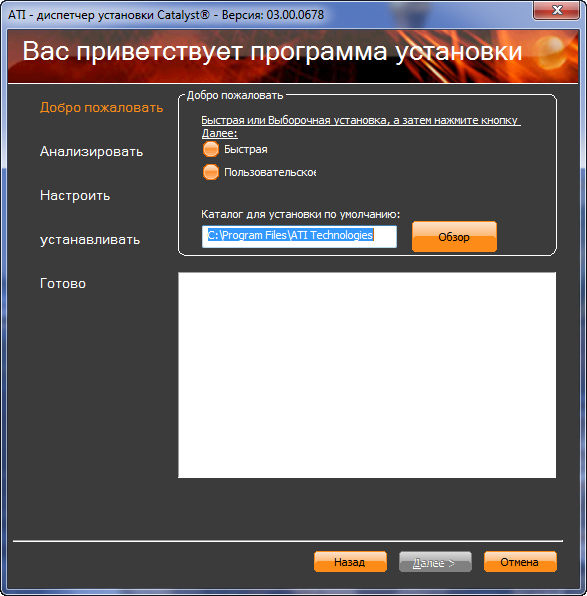The height and width of the screenshot is (596, 587).
Task: Select the Готово sidebar step
Action: (63, 284)
